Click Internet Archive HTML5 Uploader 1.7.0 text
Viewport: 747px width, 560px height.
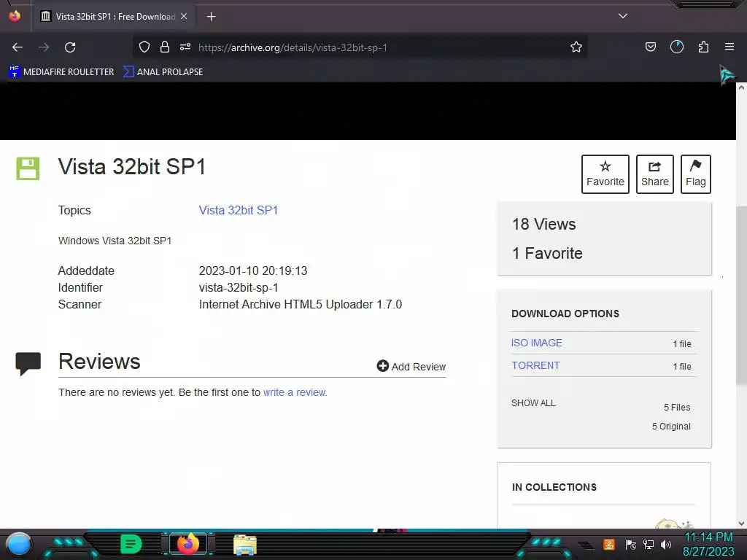(x=300, y=304)
